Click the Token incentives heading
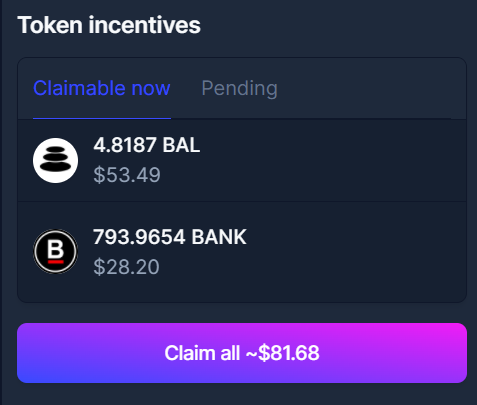This screenshot has height=405, width=477. tap(109, 25)
